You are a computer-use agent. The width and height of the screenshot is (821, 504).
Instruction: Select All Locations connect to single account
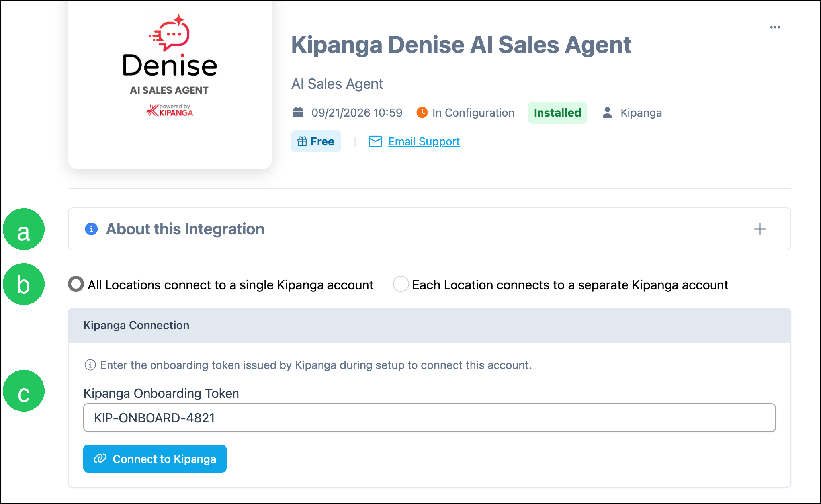click(76, 284)
